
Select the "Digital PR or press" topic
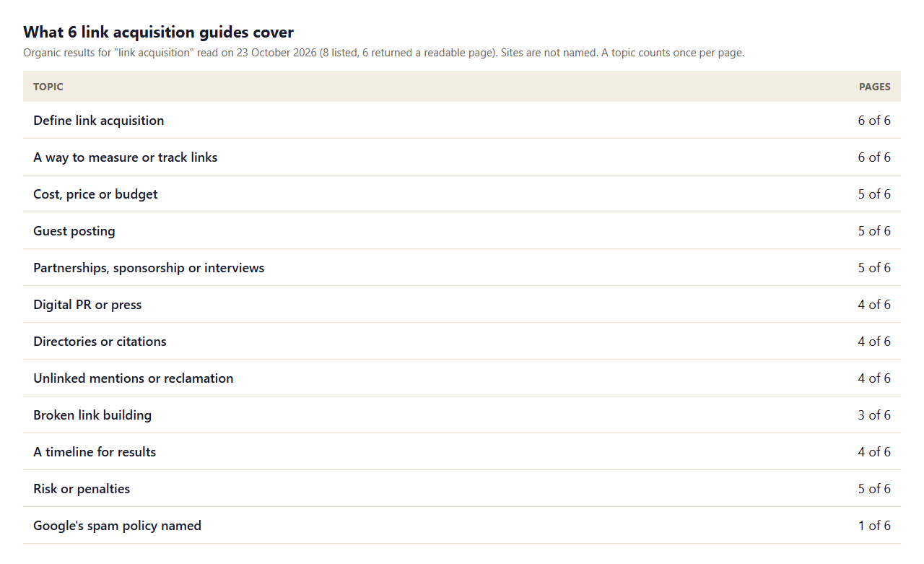[x=87, y=305]
